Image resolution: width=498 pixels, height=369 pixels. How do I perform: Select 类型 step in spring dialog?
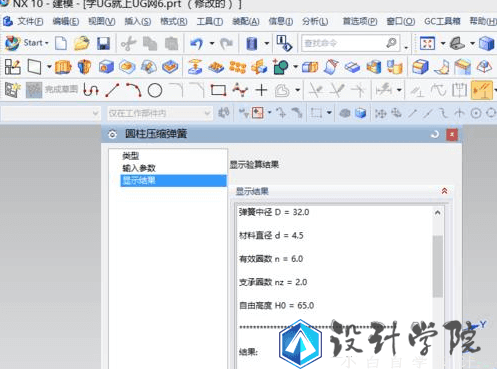pos(131,156)
